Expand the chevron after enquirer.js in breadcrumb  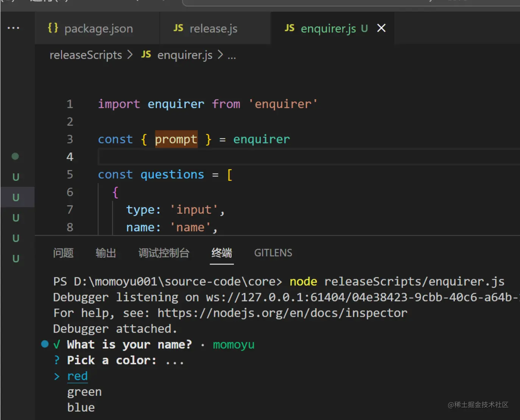(220, 55)
